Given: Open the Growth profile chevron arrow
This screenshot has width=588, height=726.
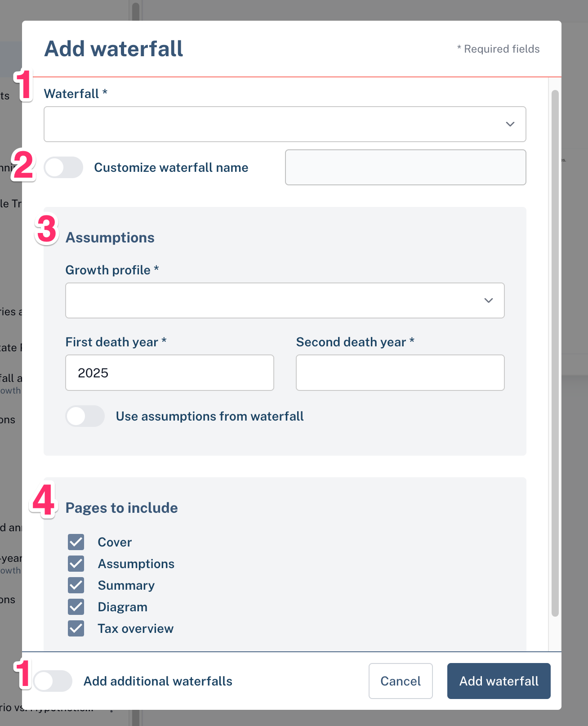Looking at the screenshot, I should coord(488,300).
